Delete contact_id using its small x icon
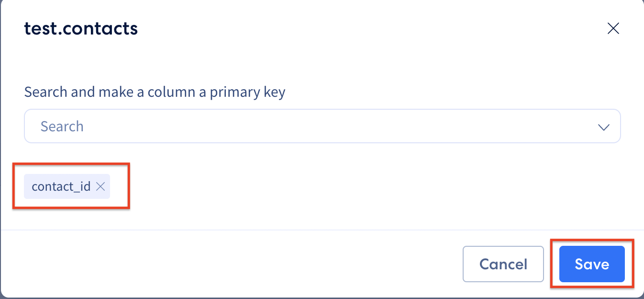The image size is (644, 299). 100,187
